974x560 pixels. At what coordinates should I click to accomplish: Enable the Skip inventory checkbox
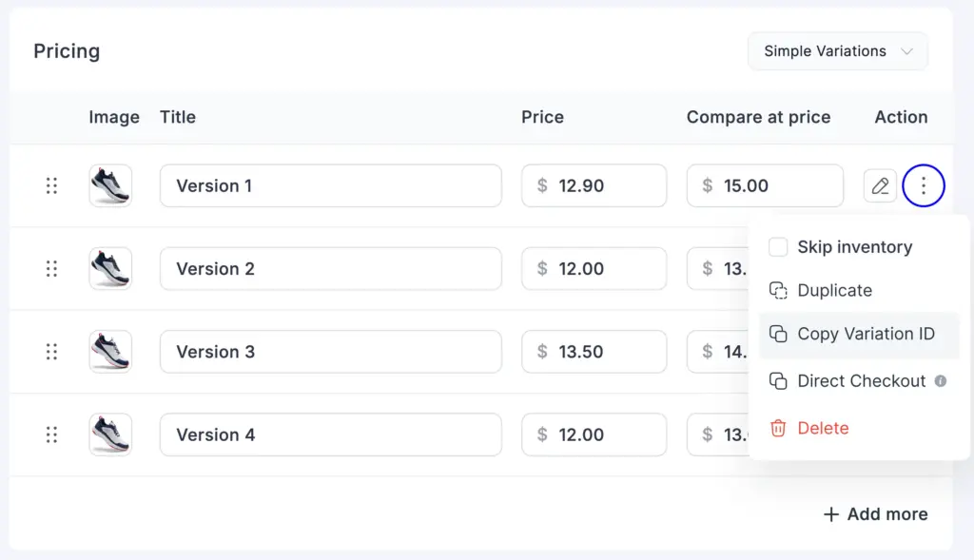[x=778, y=246]
